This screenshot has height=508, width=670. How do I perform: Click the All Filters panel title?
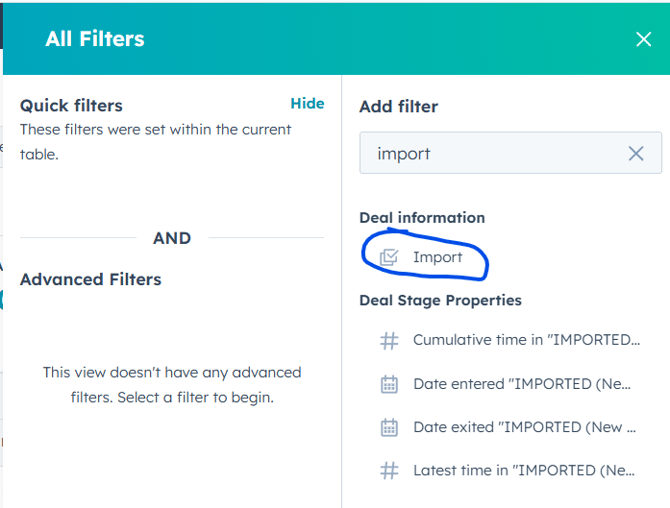[95, 39]
